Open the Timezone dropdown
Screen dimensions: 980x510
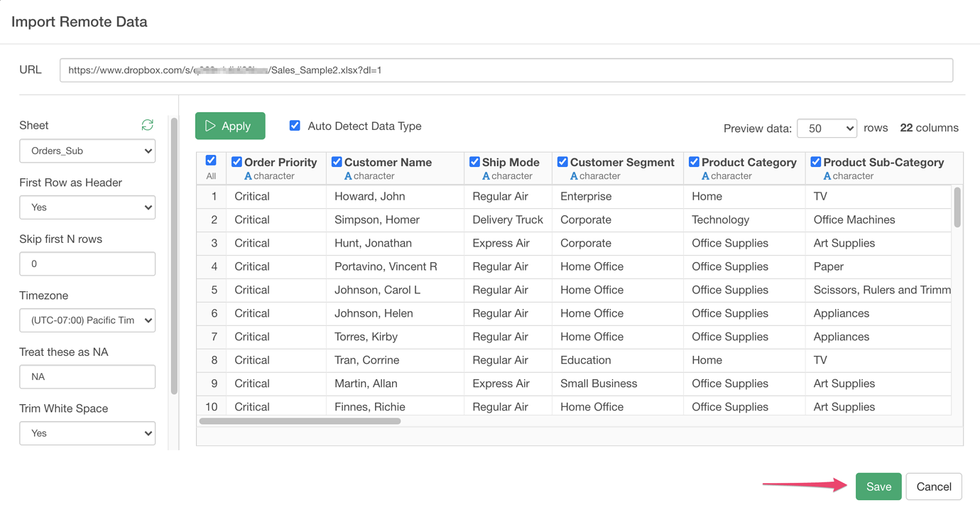coord(87,320)
